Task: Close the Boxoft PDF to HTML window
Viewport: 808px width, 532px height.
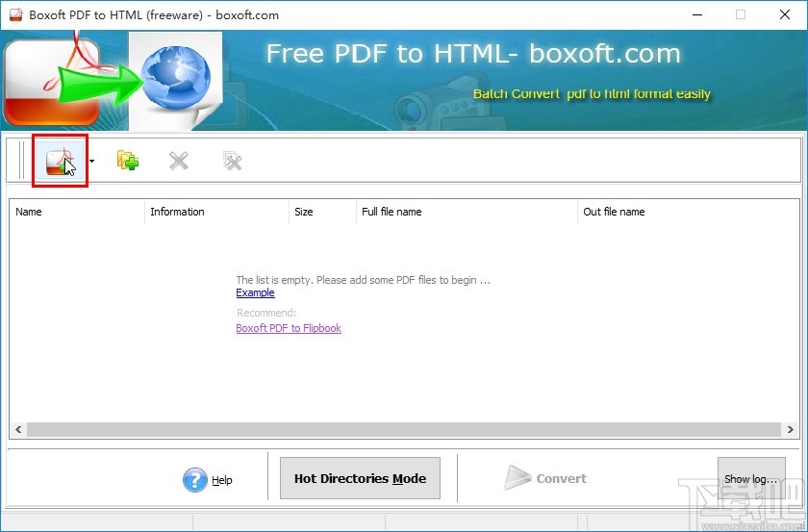Action: point(785,15)
